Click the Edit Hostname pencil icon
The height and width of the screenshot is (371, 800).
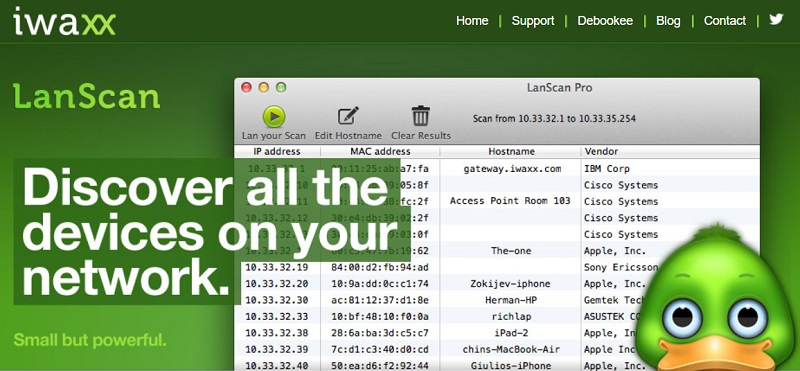click(348, 116)
